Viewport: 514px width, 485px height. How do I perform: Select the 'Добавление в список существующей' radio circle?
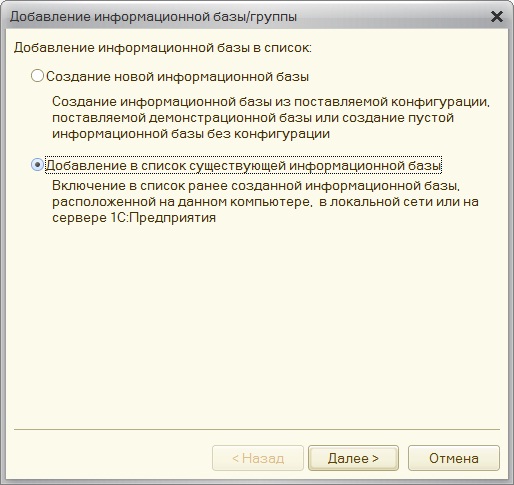[x=37, y=165]
